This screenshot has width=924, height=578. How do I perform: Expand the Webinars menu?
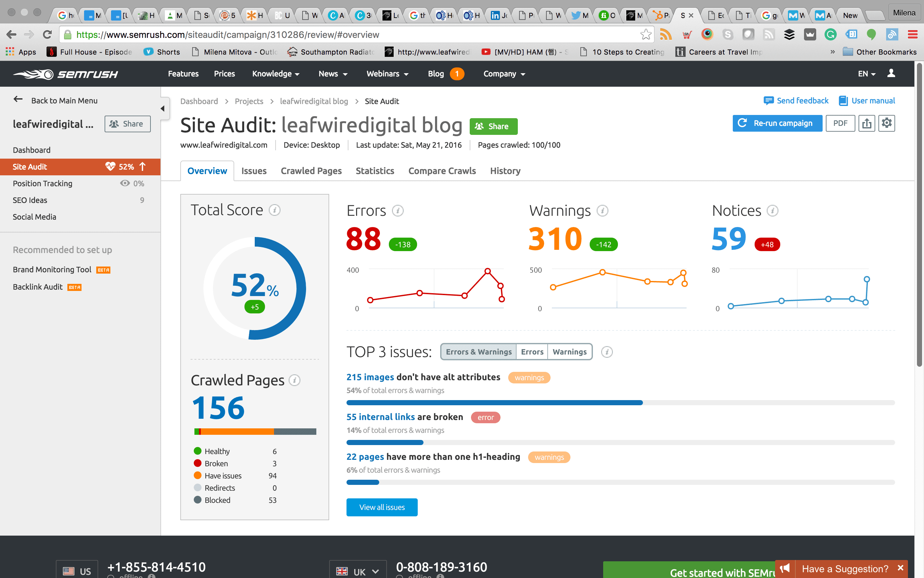pos(388,74)
